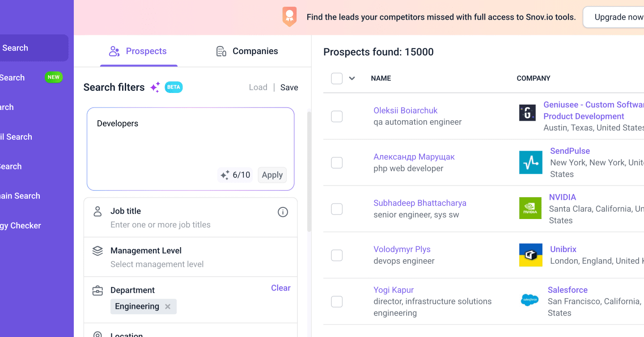Image resolution: width=644 pixels, height=337 pixels.
Task: Click the NVIDIA company logo
Action: tap(530, 208)
